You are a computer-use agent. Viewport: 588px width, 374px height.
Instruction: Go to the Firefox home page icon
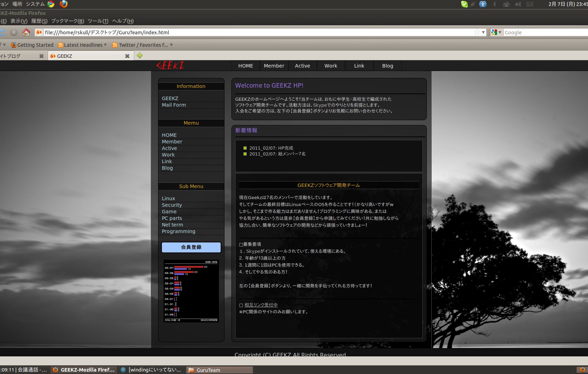(x=26, y=32)
